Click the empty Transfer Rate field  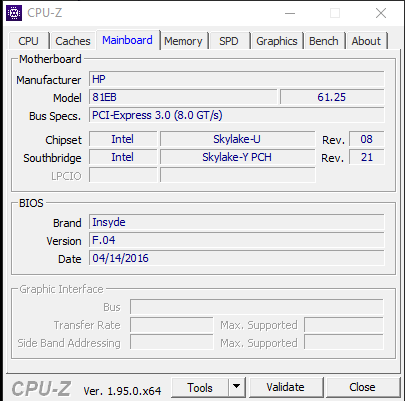coord(172,325)
